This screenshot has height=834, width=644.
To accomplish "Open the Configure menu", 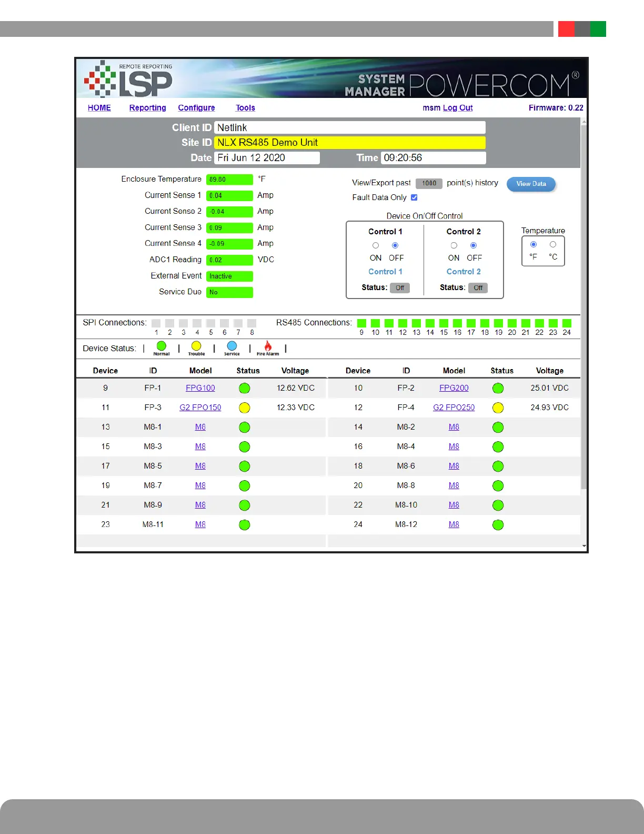I will coord(196,108).
